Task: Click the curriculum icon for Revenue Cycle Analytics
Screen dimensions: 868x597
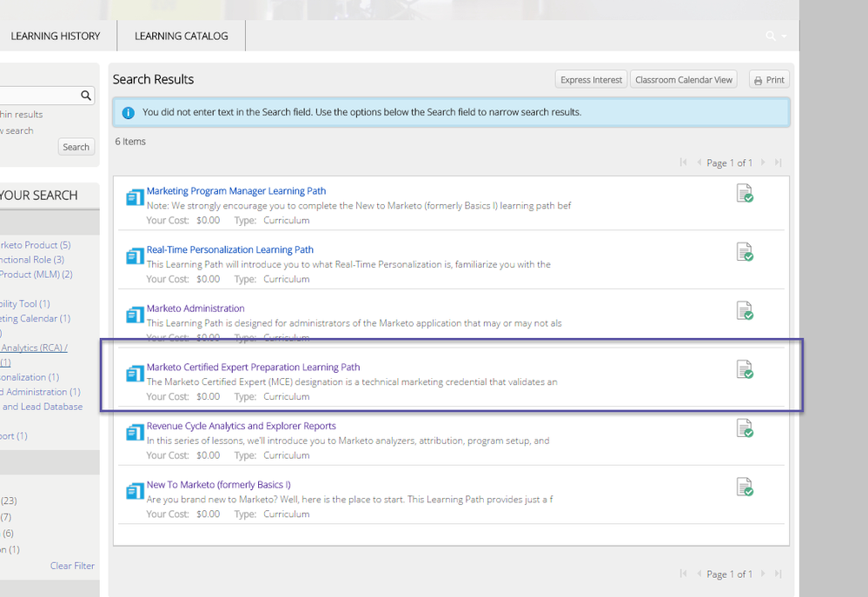Action: tap(135, 432)
